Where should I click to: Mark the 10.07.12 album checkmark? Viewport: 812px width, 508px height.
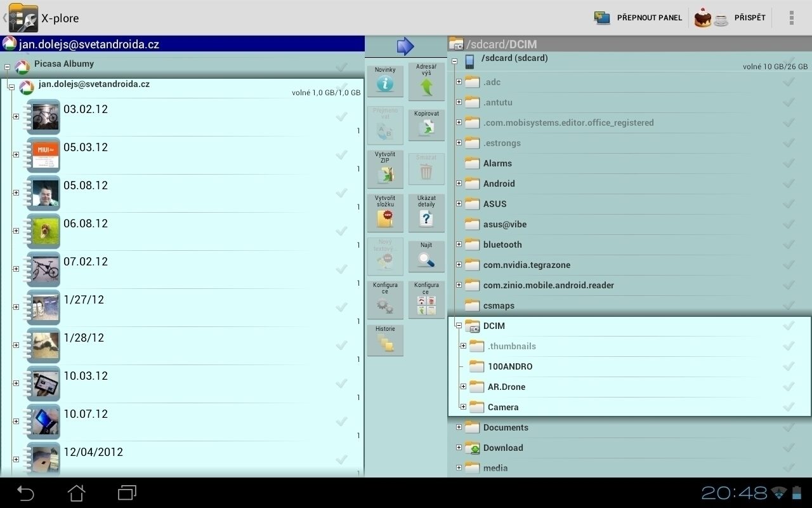point(341,421)
